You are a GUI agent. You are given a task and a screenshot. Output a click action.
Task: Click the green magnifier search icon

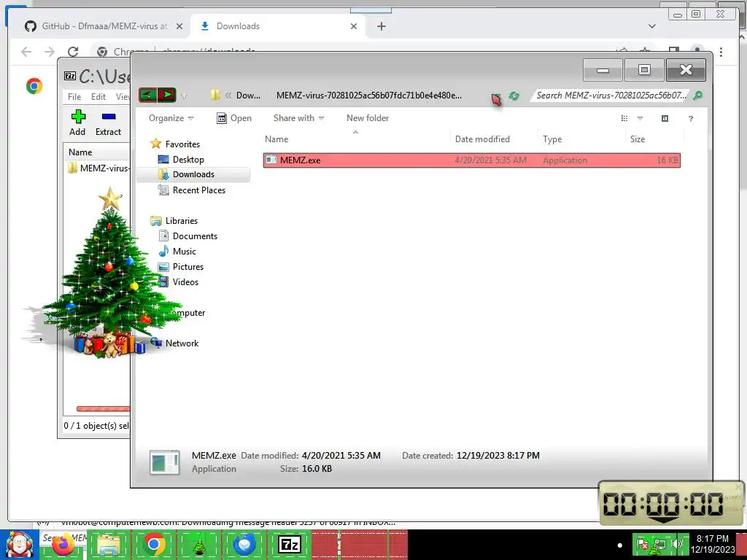pyautogui.click(x=697, y=96)
